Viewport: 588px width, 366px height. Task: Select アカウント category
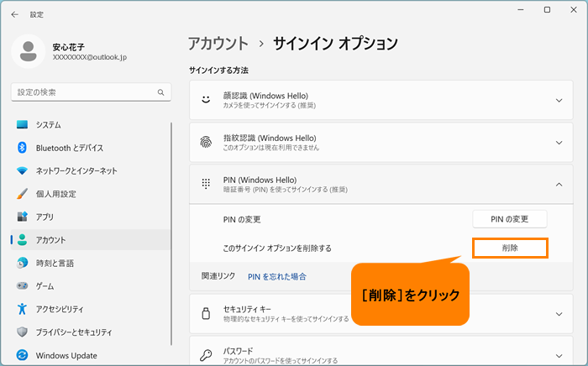point(91,240)
